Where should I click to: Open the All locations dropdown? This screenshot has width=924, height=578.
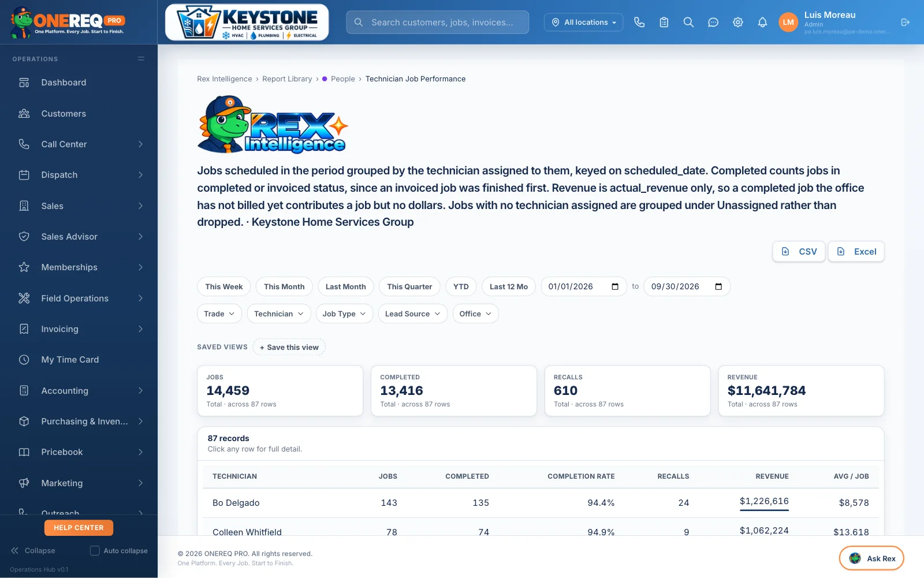click(x=583, y=22)
